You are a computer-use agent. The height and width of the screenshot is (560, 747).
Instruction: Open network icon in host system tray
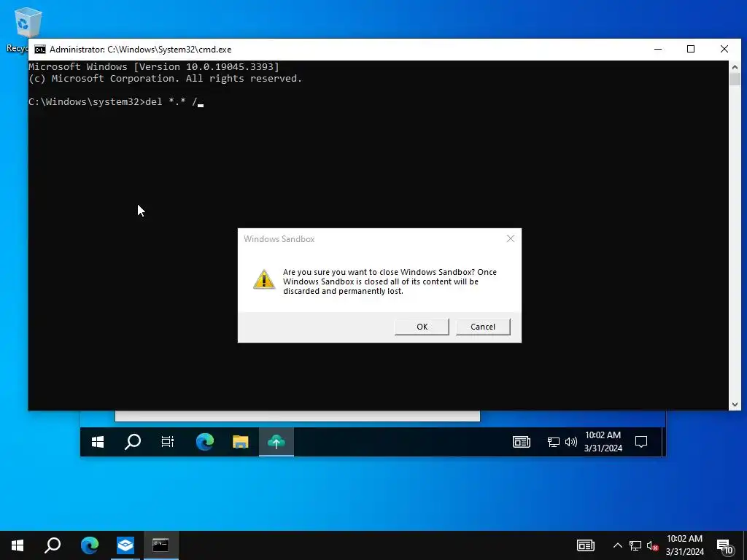click(x=635, y=545)
